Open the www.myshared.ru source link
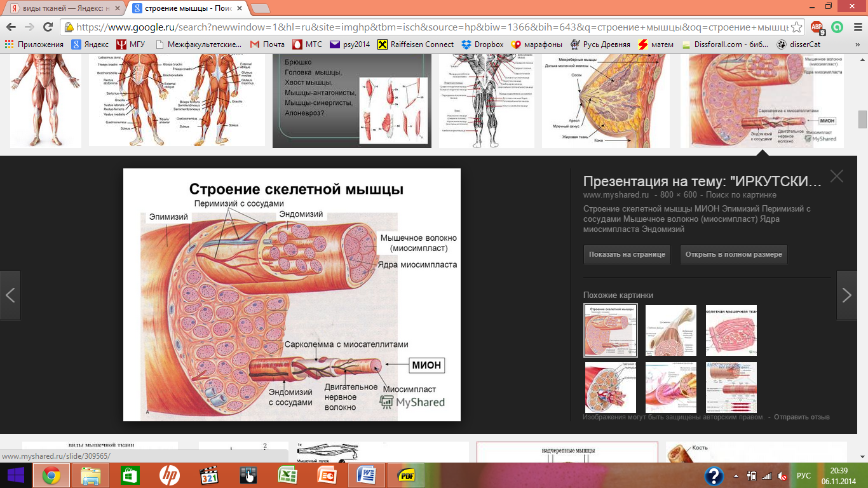This screenshot has height=488, width=868. pyautogui.click(x=616, y=195)
